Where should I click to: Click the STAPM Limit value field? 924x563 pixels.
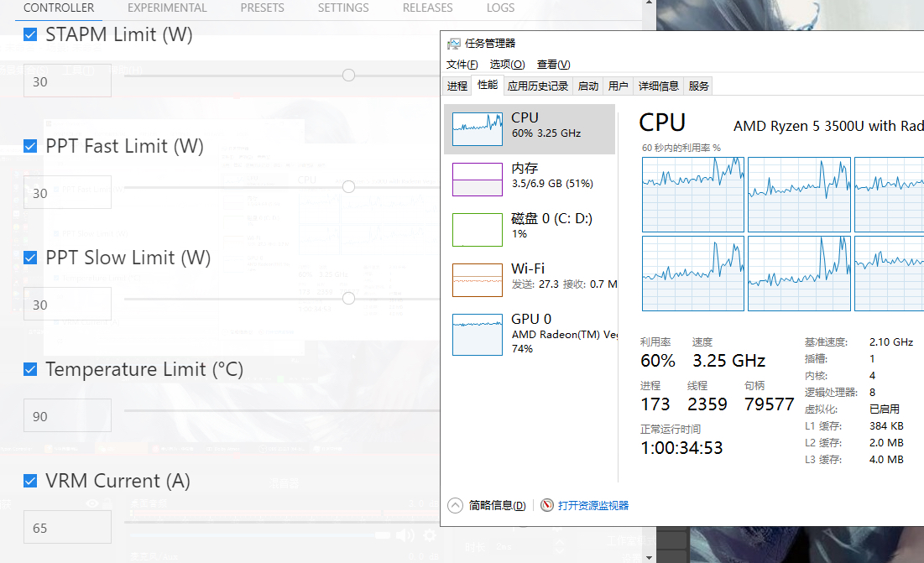coord(67,81)
